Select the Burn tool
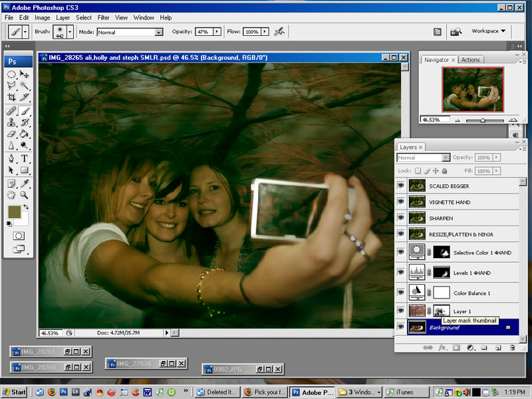532x399 pixels. click(x=24, y=145)
